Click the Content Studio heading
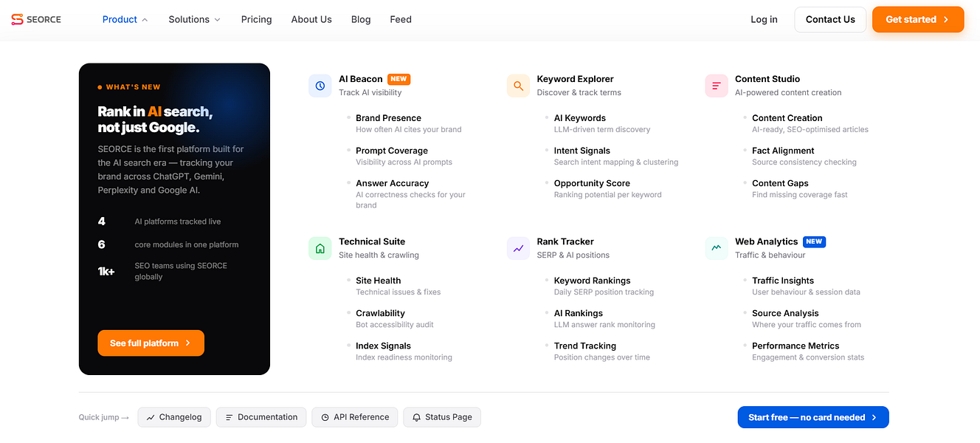 767,79
